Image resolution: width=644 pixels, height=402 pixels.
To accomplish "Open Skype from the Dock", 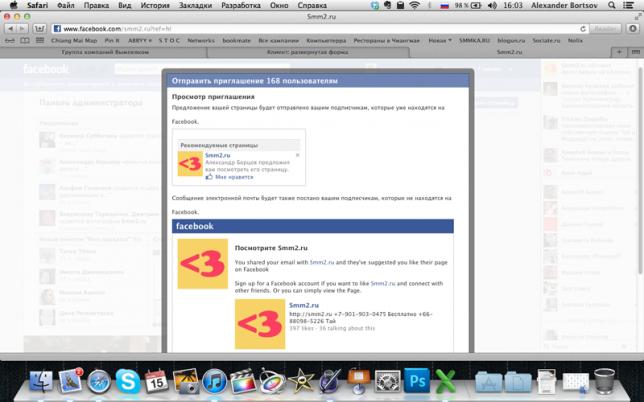I will click(127, 381).
